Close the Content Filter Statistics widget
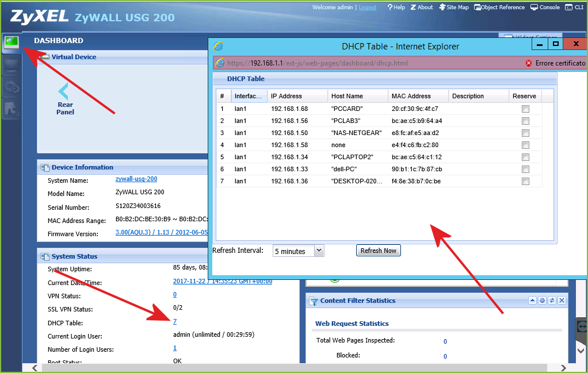 (x=562, y=301)
